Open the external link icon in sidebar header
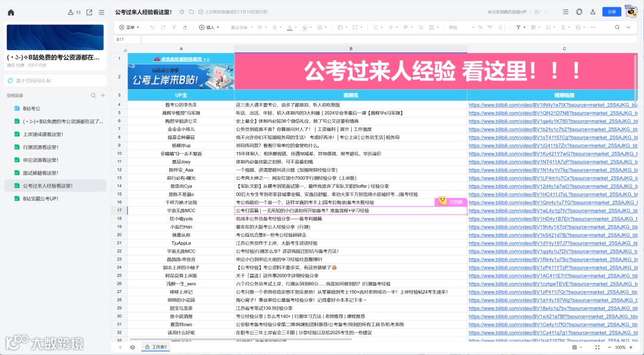The image size is (644, 355). (x=89, y=13)
